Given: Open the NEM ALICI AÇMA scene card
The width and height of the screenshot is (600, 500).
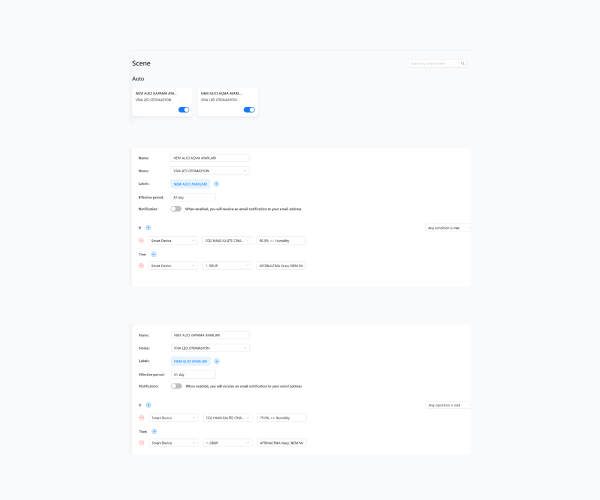Looking at the screenshot, I should pos(228,102).
